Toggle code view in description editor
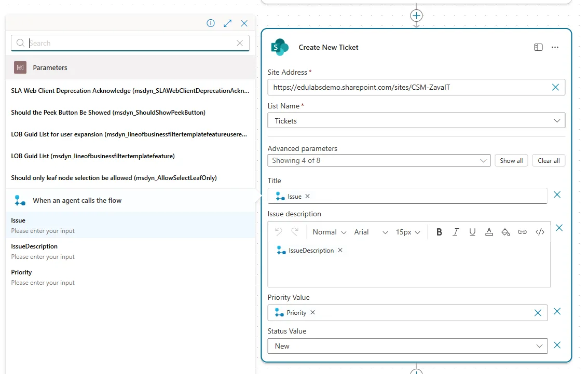Screen dimensions: 588x374 coord(540,232)
